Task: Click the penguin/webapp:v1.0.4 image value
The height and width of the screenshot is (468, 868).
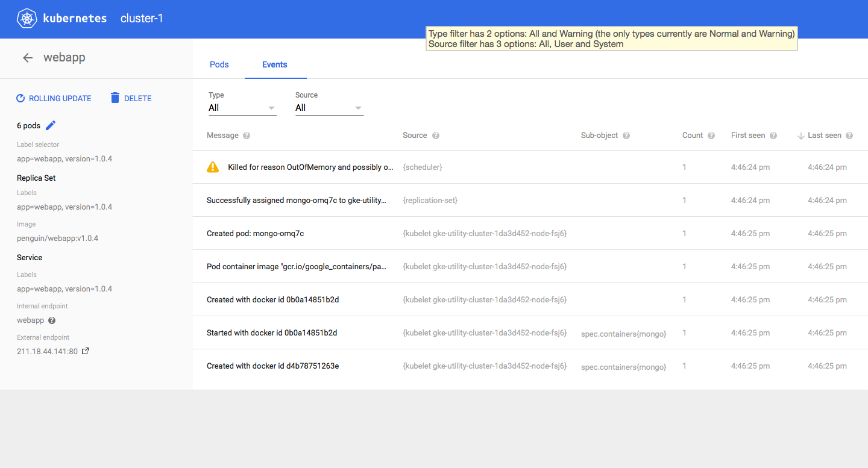Action: 57,239
